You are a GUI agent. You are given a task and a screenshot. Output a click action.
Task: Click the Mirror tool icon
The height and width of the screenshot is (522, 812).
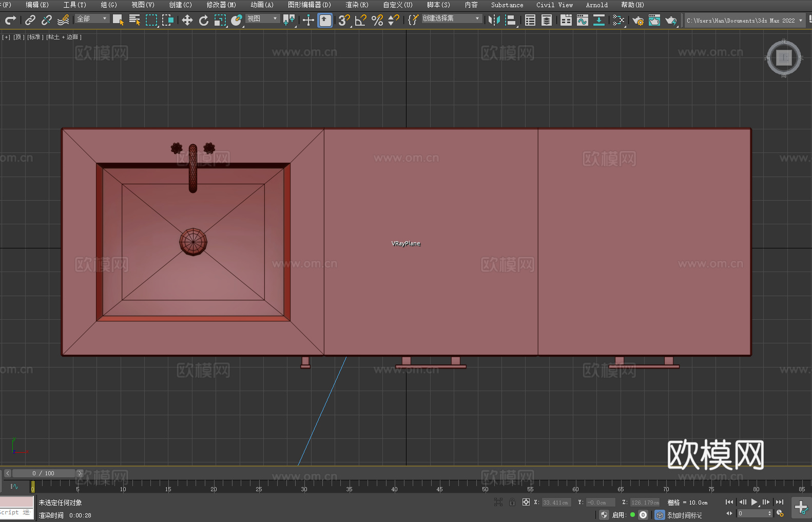(494, 20)
